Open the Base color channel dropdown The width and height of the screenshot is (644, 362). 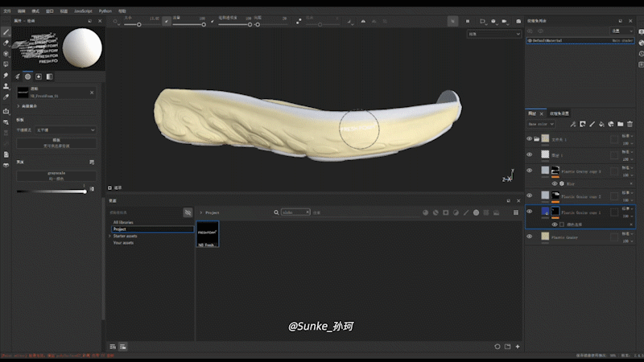(540, 124)
